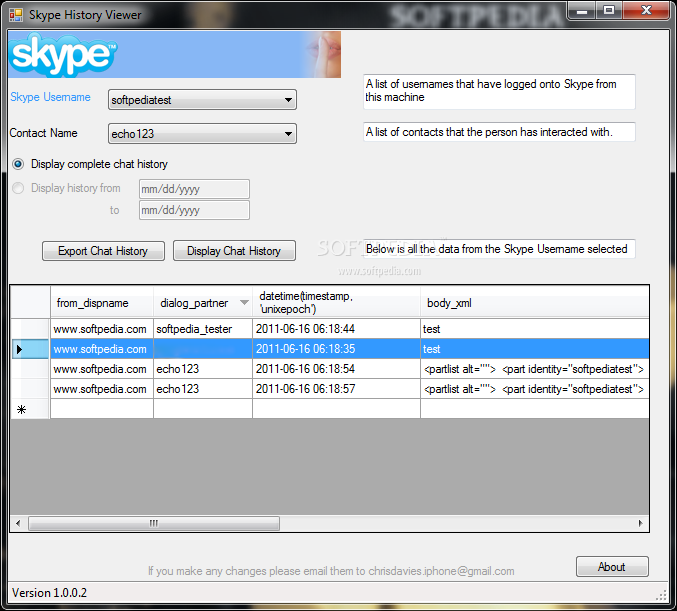Click grid scrollbar right arrow
The height and width of the screenshot is (611, 677).
[640, 523]
